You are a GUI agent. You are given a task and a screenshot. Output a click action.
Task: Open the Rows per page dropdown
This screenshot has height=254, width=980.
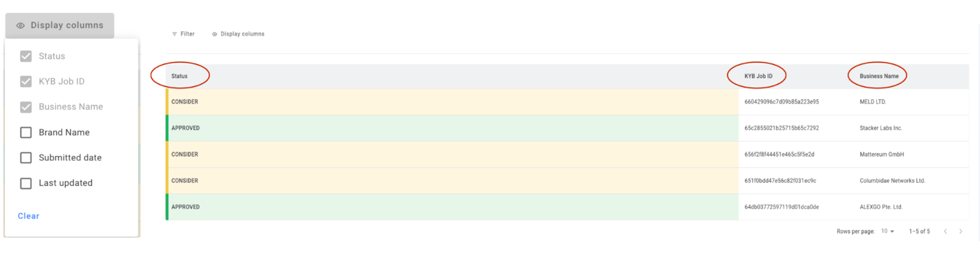[888, 231]
